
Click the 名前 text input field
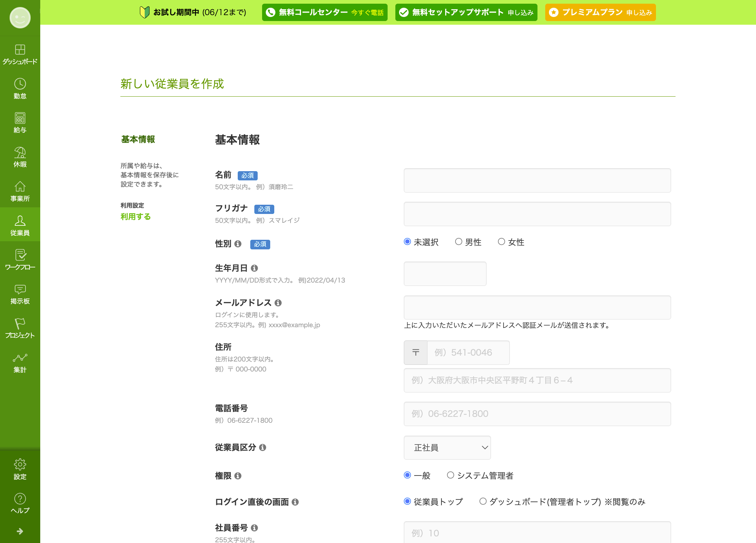pyautogui.click(x=537, y=180)
